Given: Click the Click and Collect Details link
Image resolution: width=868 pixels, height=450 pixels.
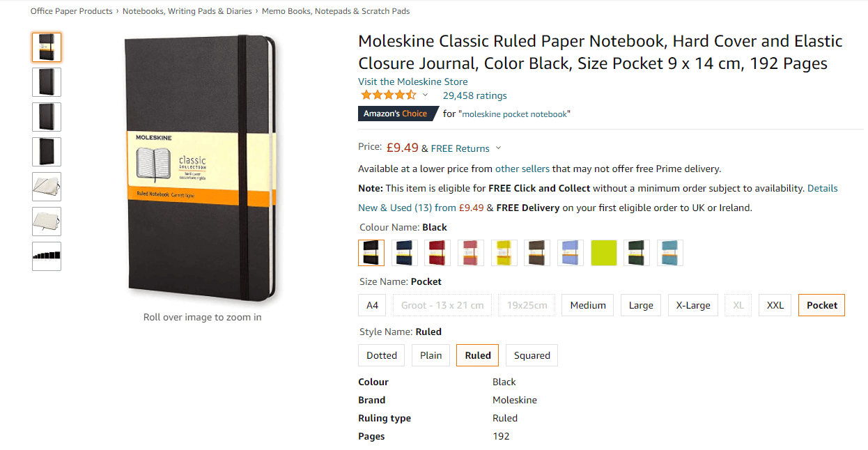Looking at the screenshot, I should 823,187.
